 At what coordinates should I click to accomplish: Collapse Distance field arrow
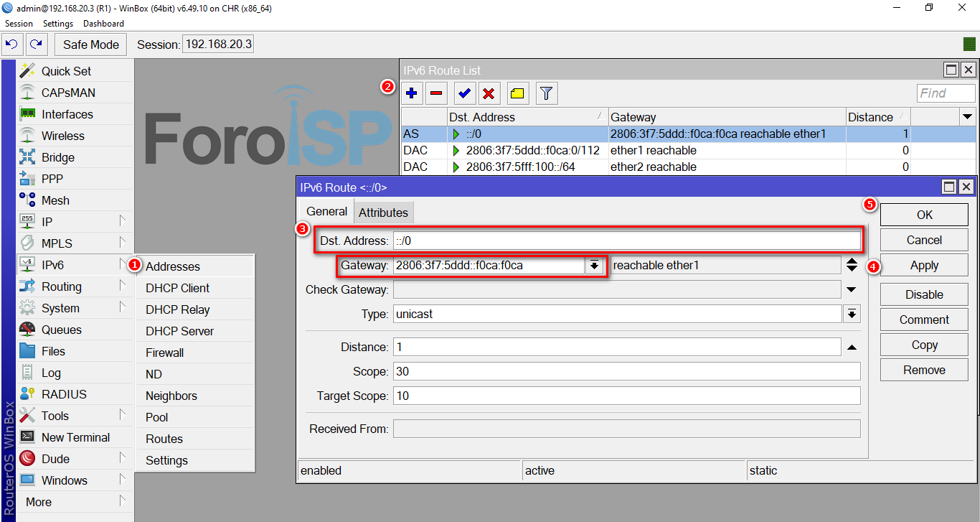[x=852, y=347]
